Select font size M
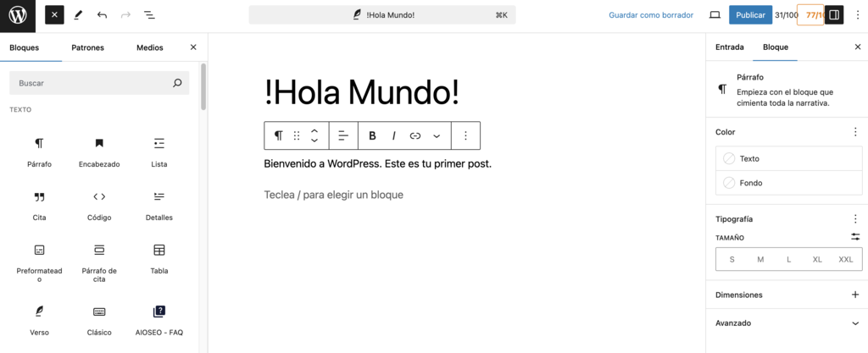 coord(760,259)
